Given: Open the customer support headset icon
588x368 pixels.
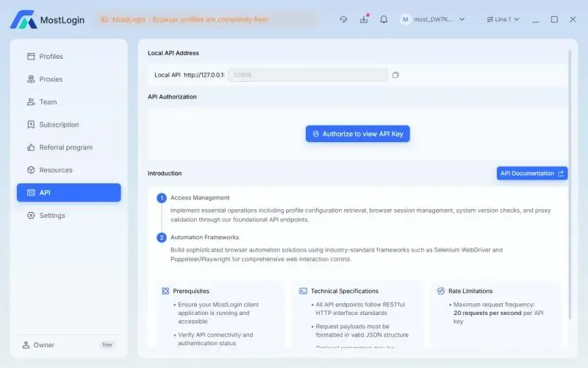Looking at the screenshot, I should (343, 19).
